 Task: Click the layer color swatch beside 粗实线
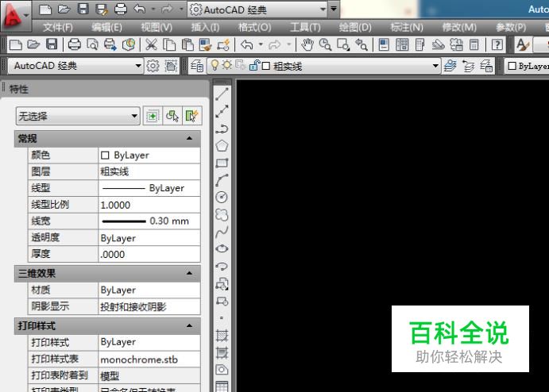[x=266, y=66]
